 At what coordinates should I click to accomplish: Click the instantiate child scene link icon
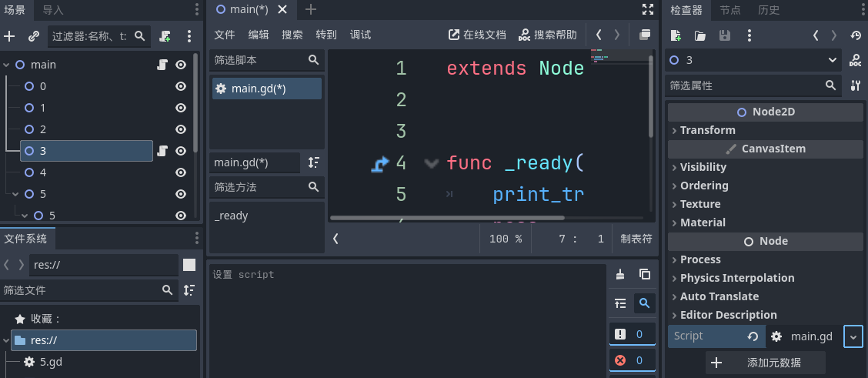click(33, 36)
